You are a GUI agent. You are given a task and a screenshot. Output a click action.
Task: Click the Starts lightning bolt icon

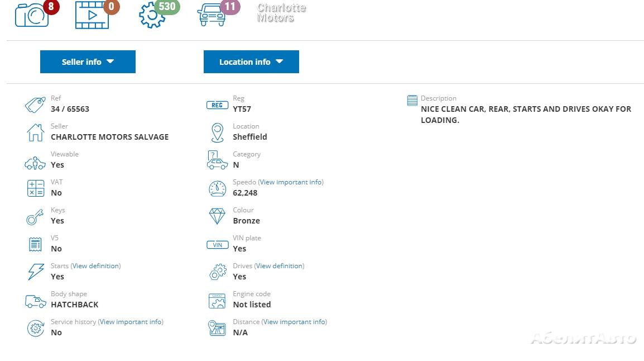[35, 272]
